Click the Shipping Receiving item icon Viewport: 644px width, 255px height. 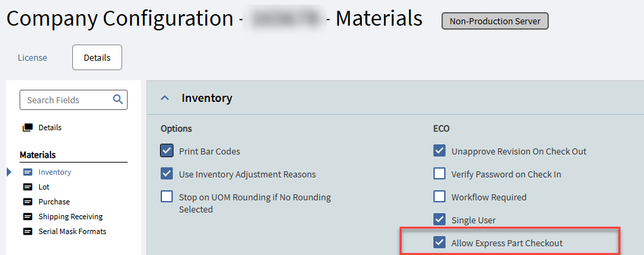(28, 217)
